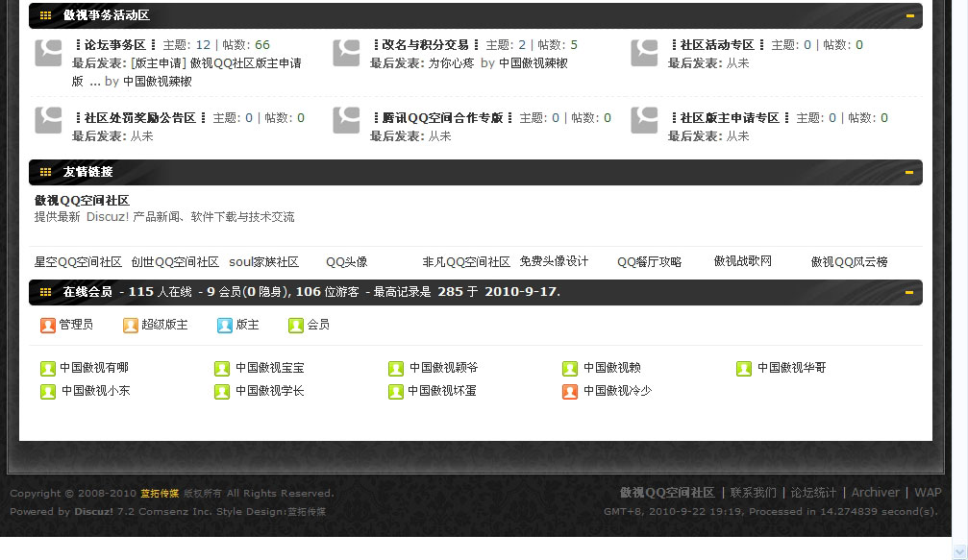The image size is (968, 560).
Task: View profile of 中国傲视学长
Action: 270,391
